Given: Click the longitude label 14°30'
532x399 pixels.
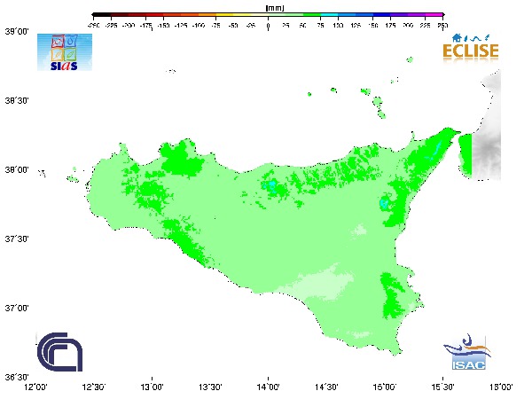Looking at the screenshot, I should point(326,387).
